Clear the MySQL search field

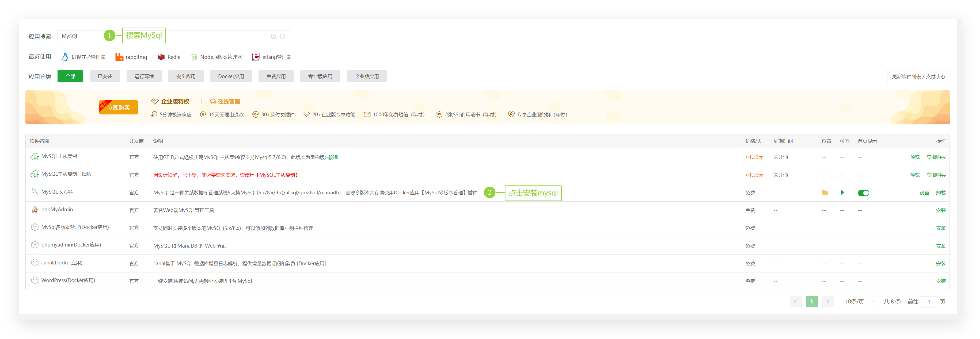[x=273, y=36]
